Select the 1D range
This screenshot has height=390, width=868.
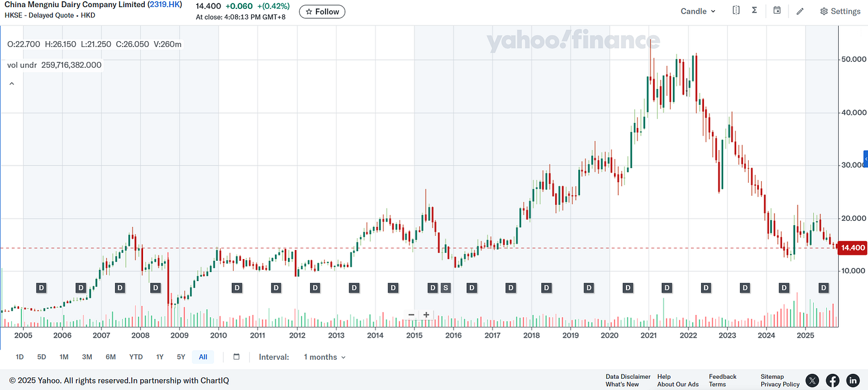coord(20,357)
